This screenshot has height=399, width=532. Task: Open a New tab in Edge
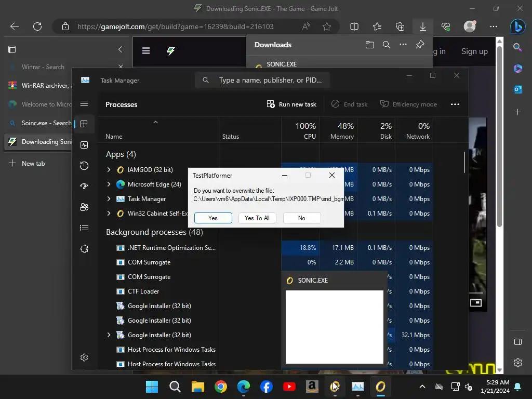point(27,163)
